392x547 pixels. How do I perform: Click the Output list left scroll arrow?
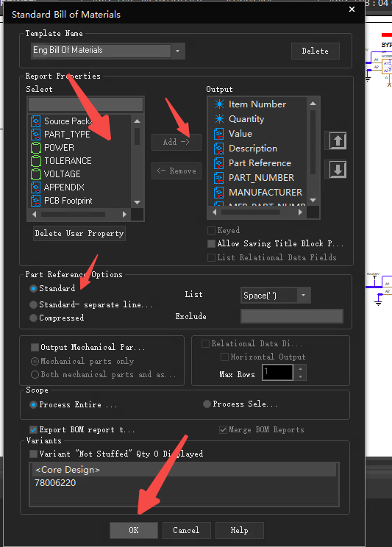(x=214, y=212)
